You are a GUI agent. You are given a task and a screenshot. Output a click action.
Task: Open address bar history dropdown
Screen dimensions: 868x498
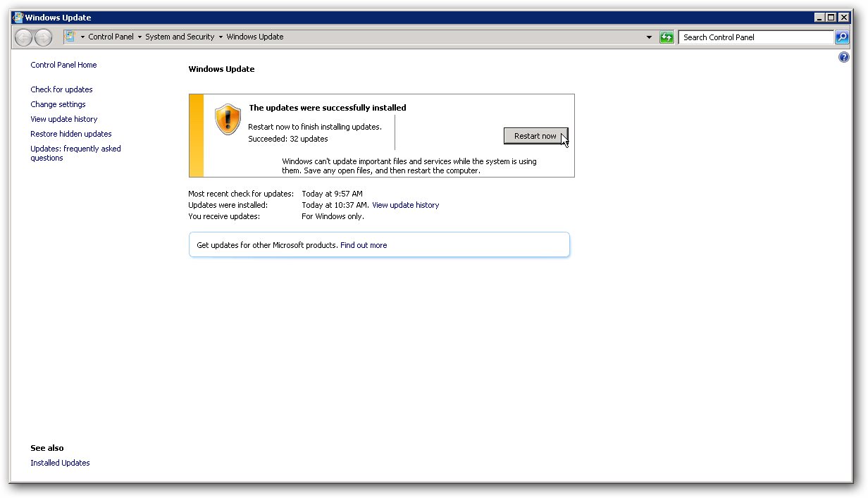click(x=649, y=37)
